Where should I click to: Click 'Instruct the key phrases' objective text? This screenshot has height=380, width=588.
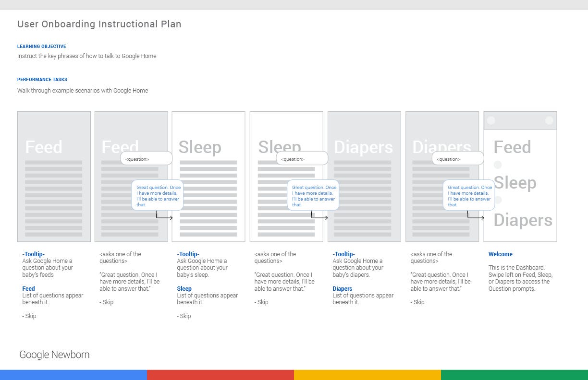click(x=87, y=56)
